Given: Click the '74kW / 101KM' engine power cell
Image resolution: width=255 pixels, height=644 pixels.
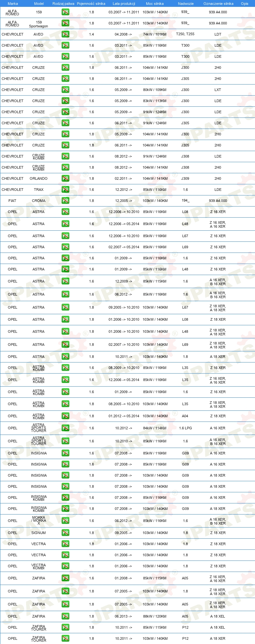Looking at the screenshot, I should click(x=155, y=34).
